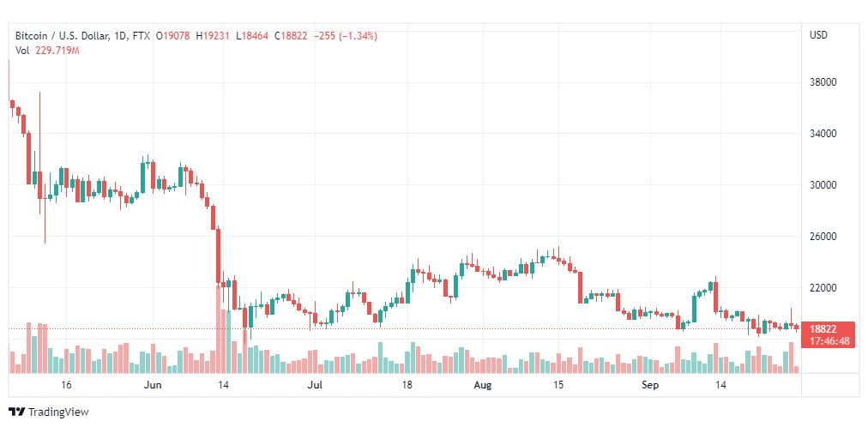The image size is (868, 427).
Task: Click the 38000 price axis label
Action: click(823, 82)
